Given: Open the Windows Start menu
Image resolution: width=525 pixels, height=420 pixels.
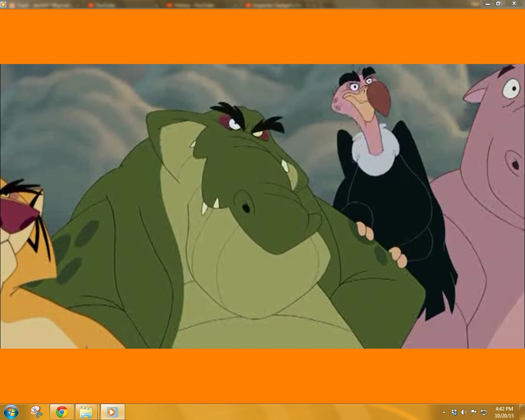Looking at the screenshot, I should point(11,412).
